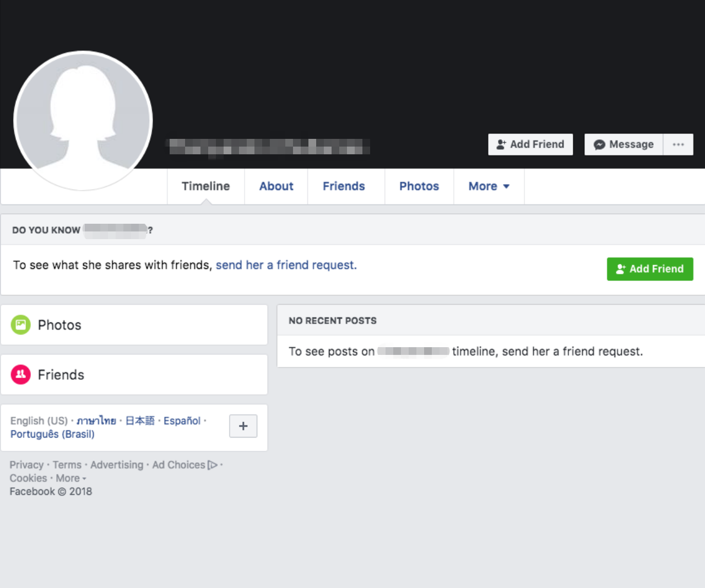
Task: Select the Japanese language link
Action: tap(140, 421)
